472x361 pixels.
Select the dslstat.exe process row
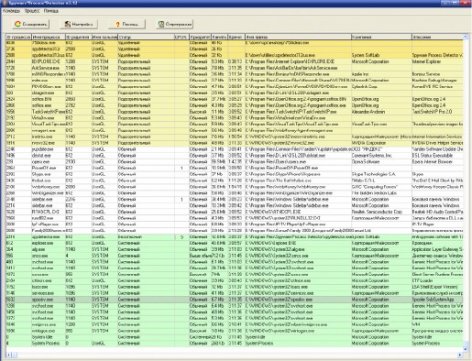tap(234, 155)
